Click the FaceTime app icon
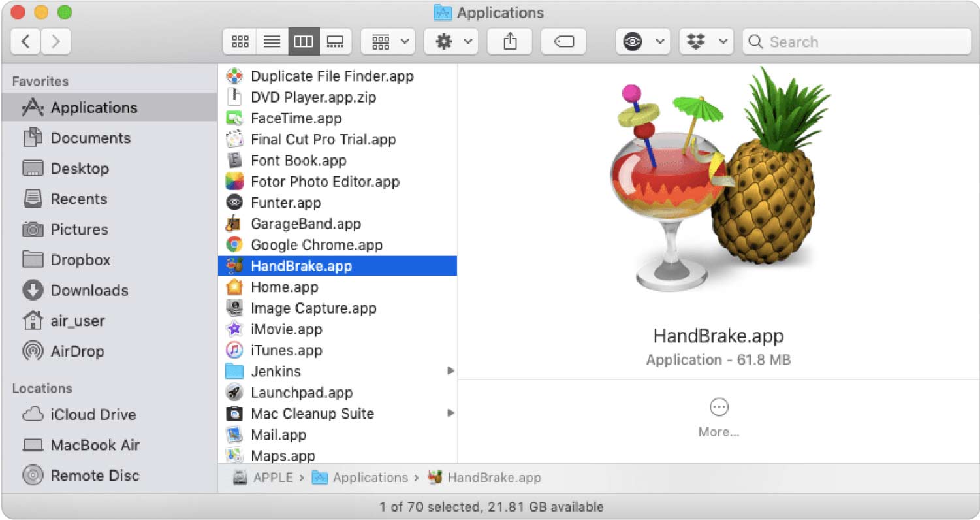This screenshot has width=980, height=520. (x=234, y=118)
